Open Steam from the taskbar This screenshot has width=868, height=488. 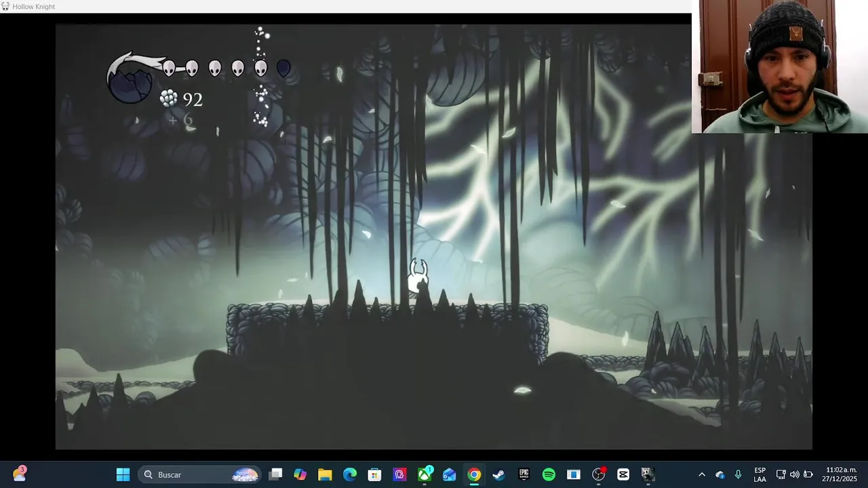point(499,474)
